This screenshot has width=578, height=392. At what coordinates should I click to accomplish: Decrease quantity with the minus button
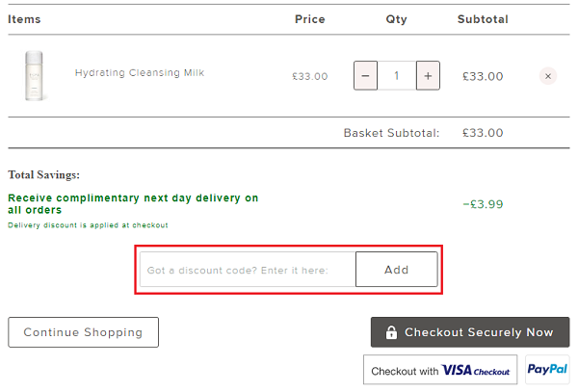[x=365, y=76]
